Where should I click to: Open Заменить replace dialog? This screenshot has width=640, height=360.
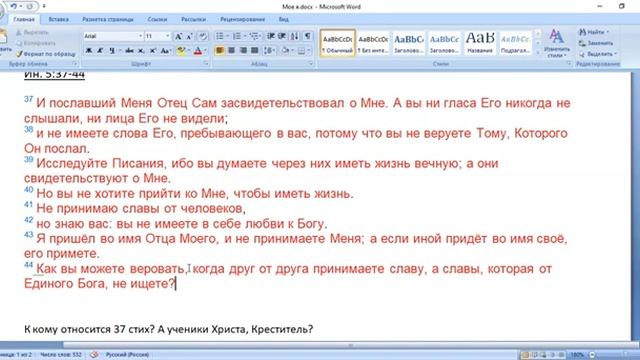click(596, 43)
